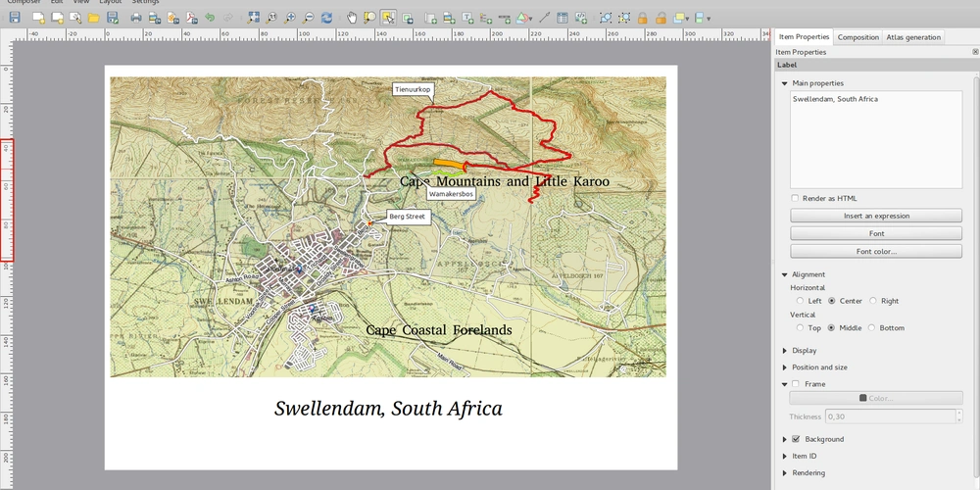980x490 pixels.
Task: Add an arrow item
Action: (544, 18)
